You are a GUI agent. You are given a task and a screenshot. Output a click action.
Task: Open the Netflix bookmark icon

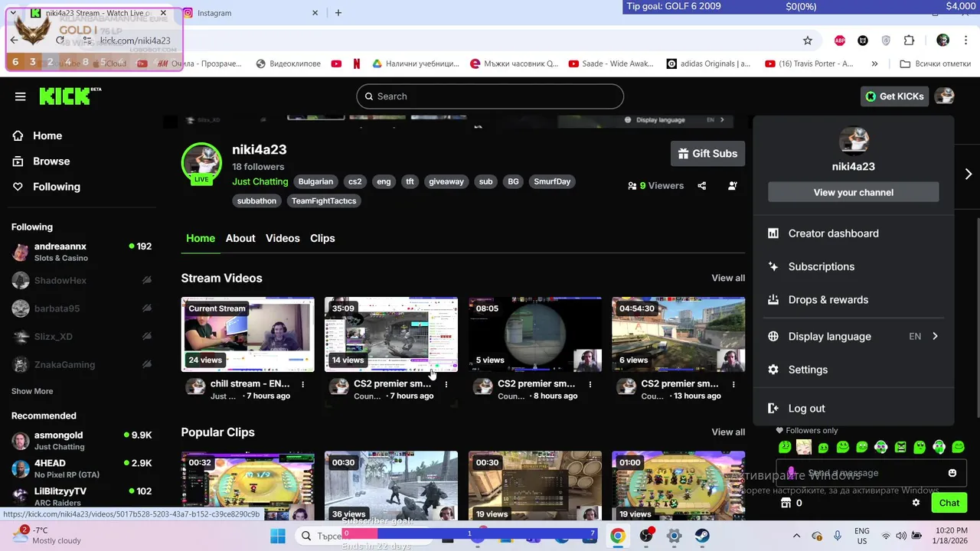pos(356,64)
